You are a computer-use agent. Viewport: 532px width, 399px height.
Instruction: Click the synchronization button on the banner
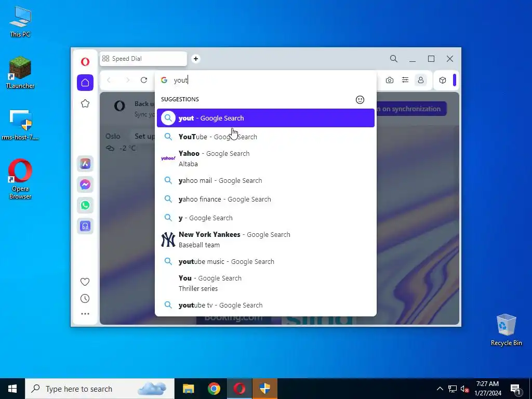pyautogui.click(x=411, y=109)
